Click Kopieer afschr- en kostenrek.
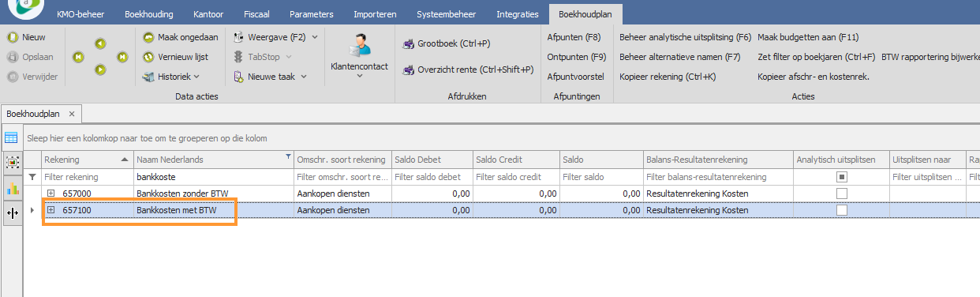 [x=813, y=77]
